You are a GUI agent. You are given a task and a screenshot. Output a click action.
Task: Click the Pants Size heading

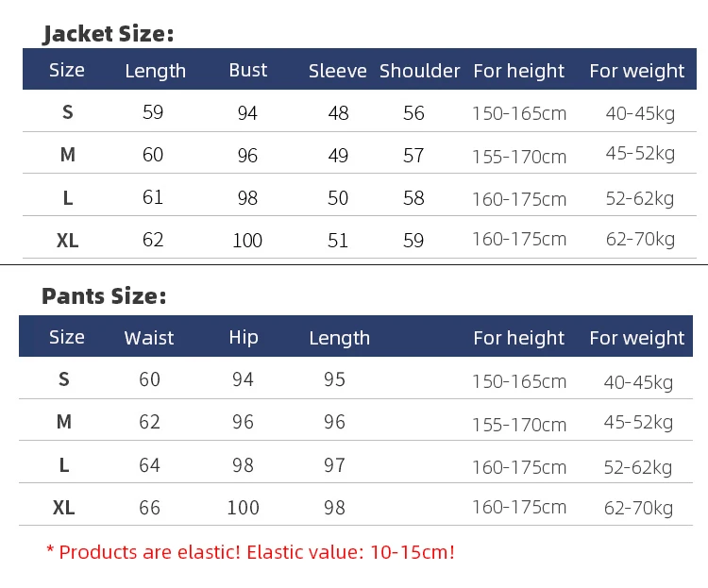tap(104, 296)
